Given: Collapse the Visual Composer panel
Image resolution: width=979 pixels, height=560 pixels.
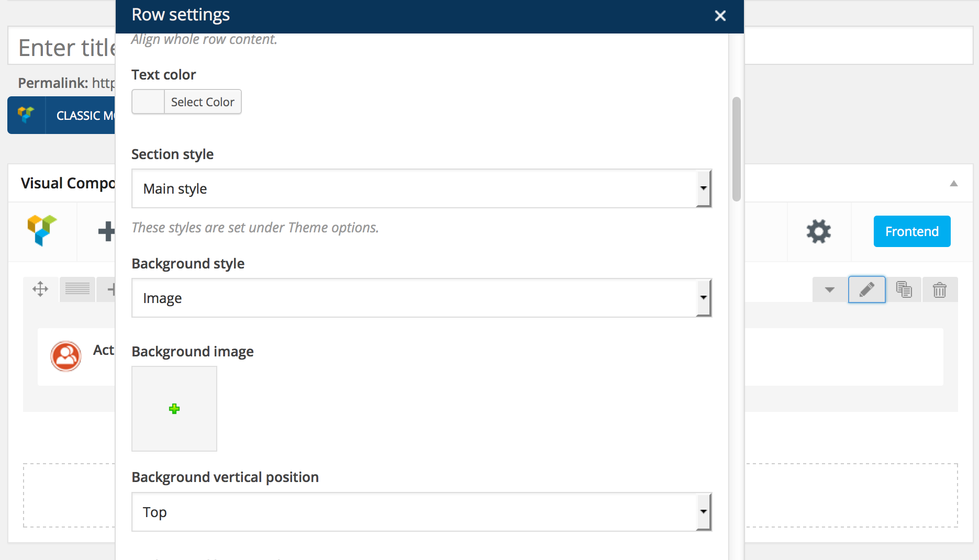Looking at the screenshot, I should click(x=953, y=183).
